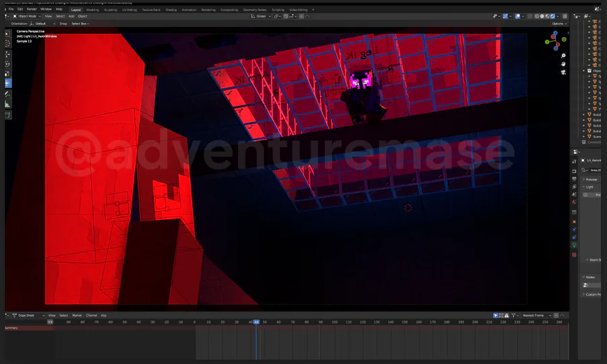Open the Nearest Frame snapping dropdown
This screenshot has width=607, height=364.
point(537,315)
